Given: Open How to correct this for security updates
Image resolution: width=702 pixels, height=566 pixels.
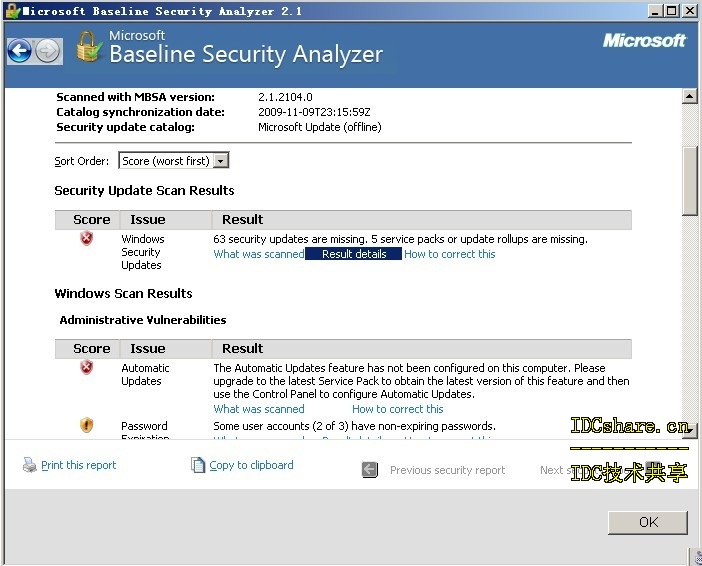Looking at the screenshot, I should pyautogui.click(x=449, y=254).
